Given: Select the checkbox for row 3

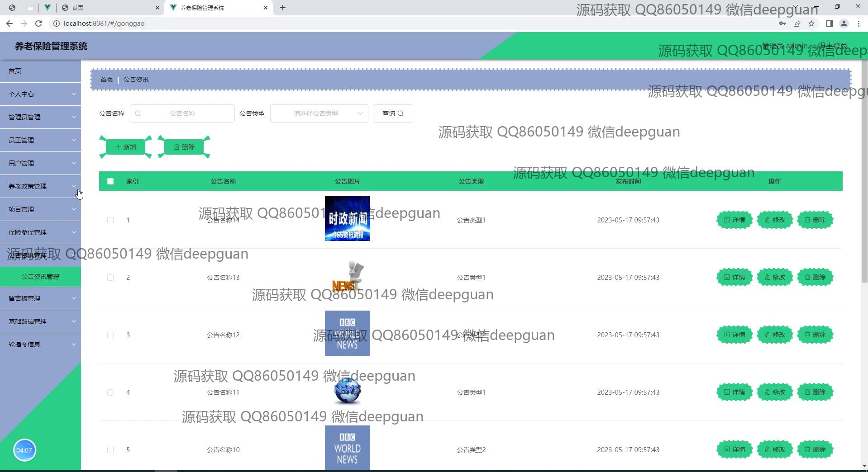Looking at the screenshot, I should [110, 335].
